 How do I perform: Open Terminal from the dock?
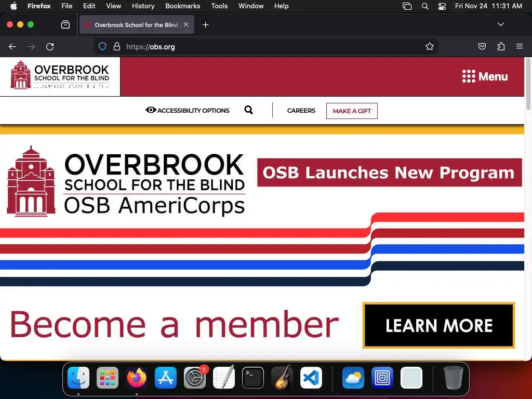[x=253, y=378]
